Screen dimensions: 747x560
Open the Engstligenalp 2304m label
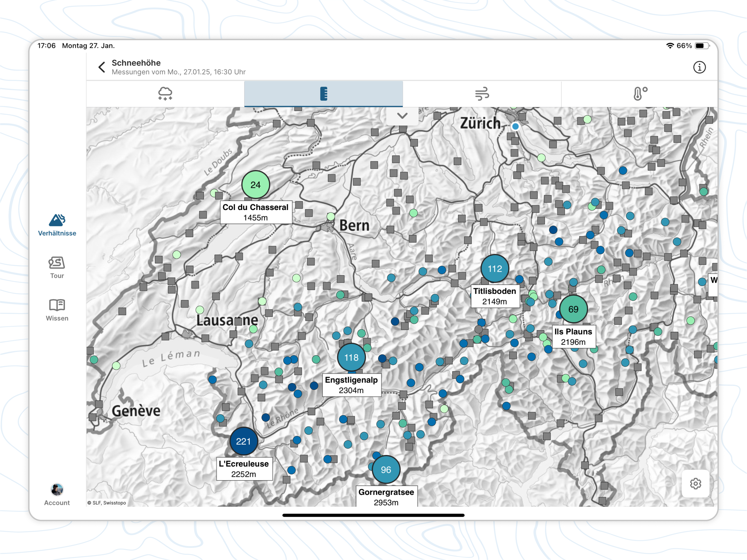pyautogui.click(x=351, y=385)
